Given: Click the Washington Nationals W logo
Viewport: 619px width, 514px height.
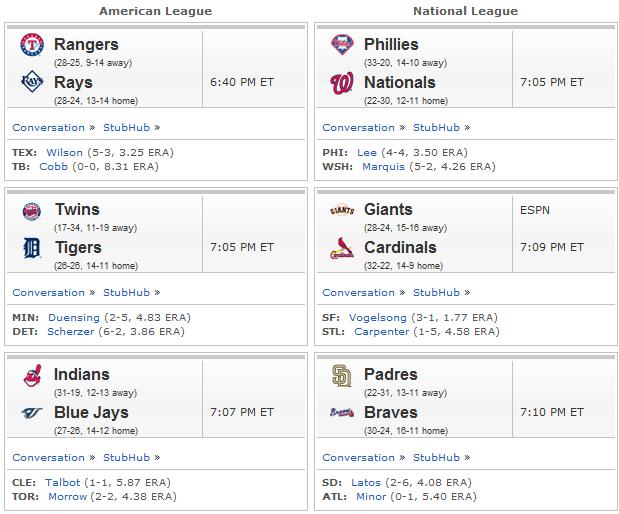Looking at the screenshot, I should click(341, 83).
